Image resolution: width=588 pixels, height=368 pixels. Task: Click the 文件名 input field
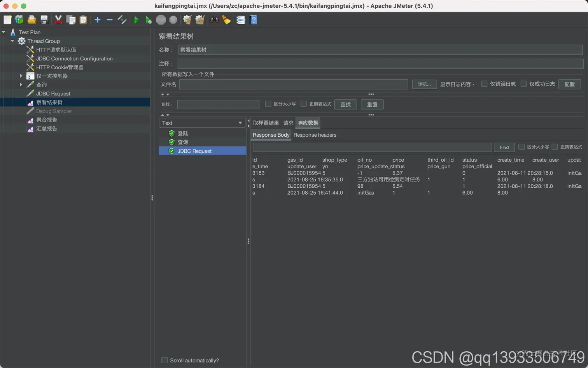click(x=294, y=84)
